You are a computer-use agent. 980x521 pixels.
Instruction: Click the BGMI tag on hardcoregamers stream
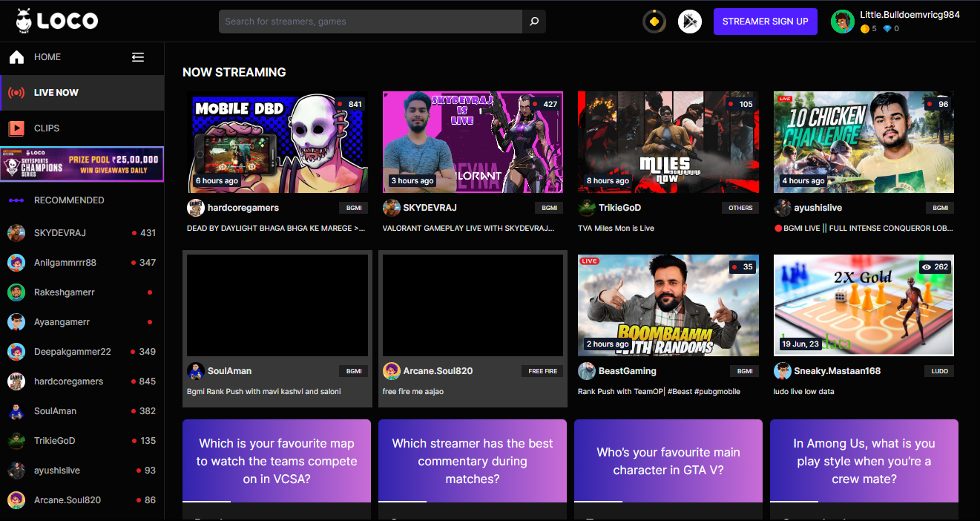coord(354,208)
